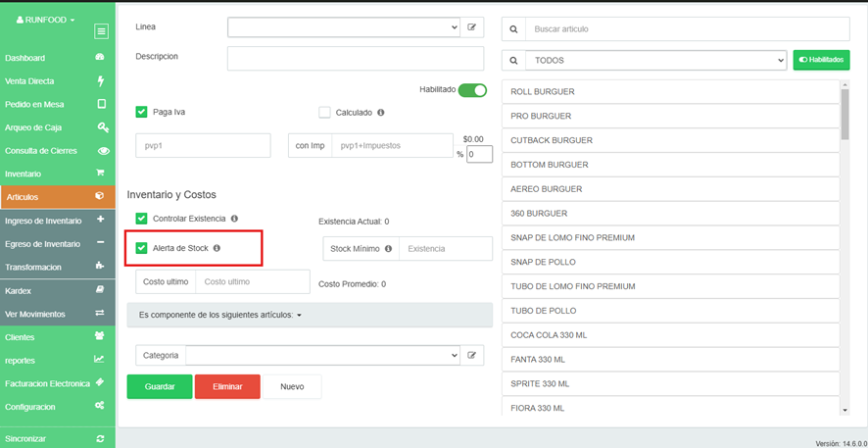The width and height of the screenshot is (868, 448).
Task: Click info icon beside Stock Minimo
Action: coord(389,249)
